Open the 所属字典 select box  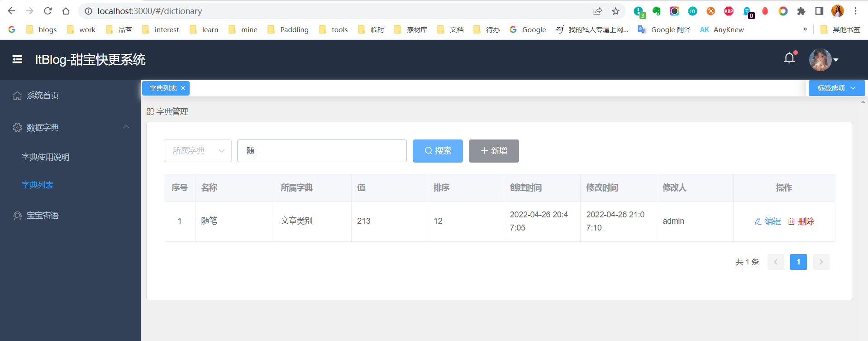coord(198,151)
